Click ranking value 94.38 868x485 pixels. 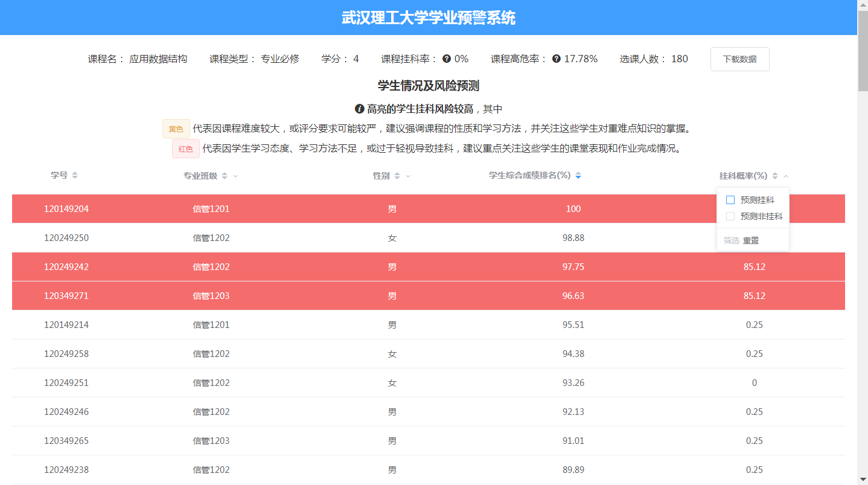tap(573, 354)
